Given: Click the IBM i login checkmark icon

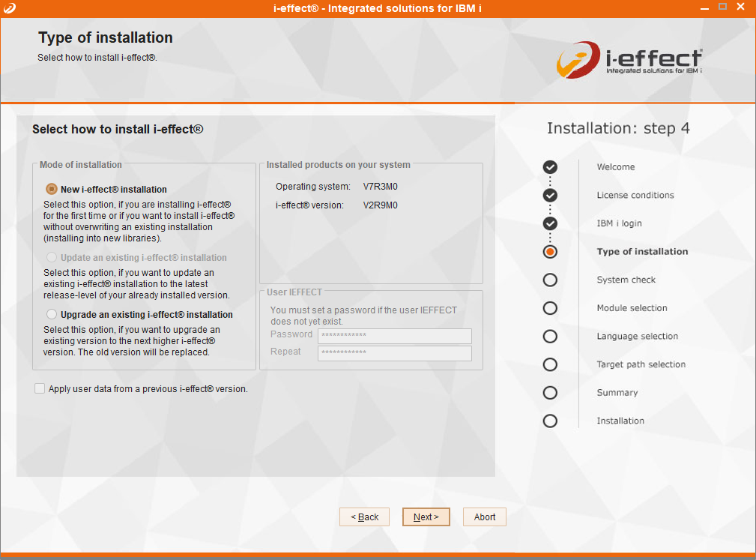Looking at the screenshot, I should [550, 223].
